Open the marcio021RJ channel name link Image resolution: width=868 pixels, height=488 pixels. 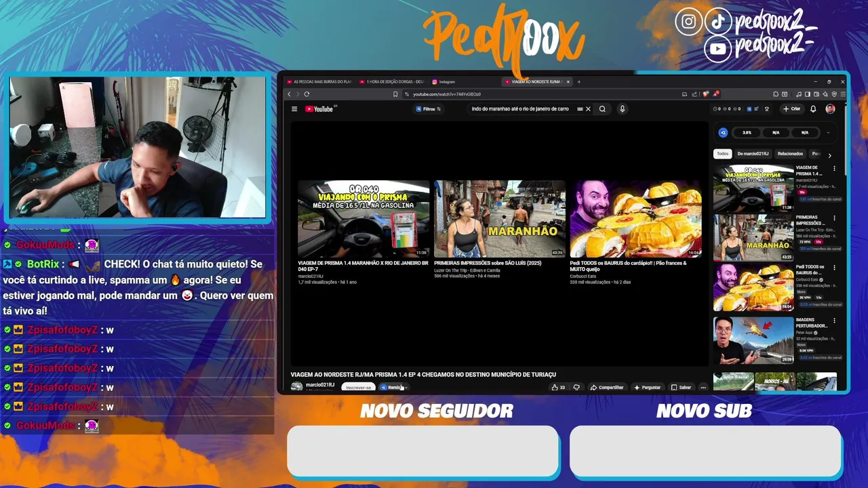pyautogui.click(x=319, y=385)
